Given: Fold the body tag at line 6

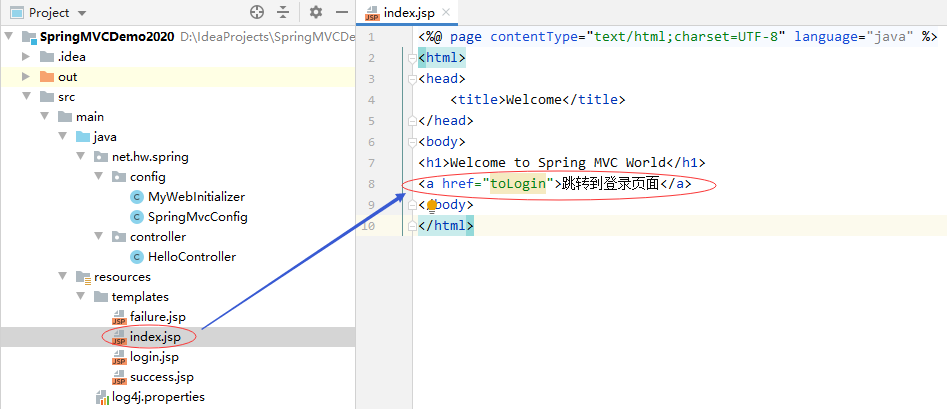Looking at the screenshot, I should (x=412, y=142).
